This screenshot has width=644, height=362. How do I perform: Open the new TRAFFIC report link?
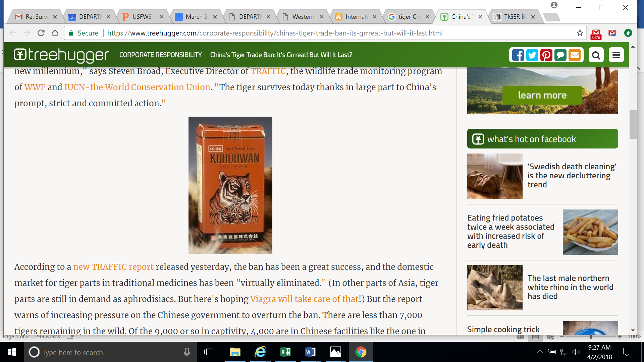click(113, 267)
